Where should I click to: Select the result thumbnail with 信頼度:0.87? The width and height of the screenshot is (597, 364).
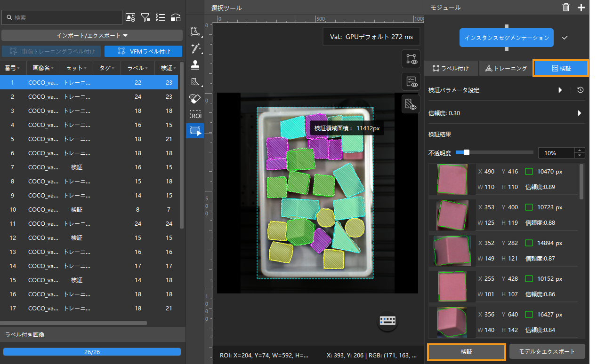click(452, 251)
